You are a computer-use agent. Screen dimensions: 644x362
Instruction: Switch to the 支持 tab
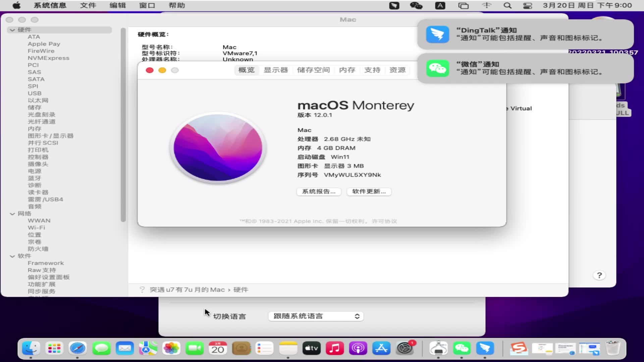click(372, 70)
